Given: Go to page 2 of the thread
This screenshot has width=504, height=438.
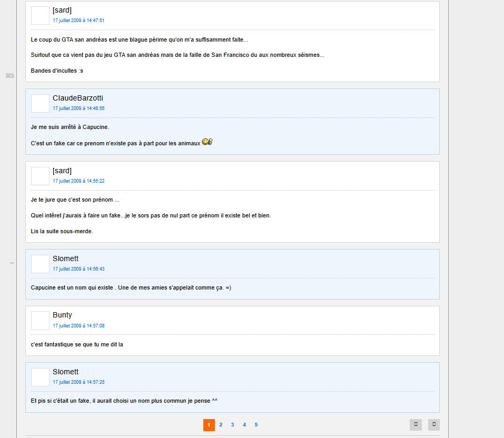Looking at the screenshot, I should [x=221, y=425].
